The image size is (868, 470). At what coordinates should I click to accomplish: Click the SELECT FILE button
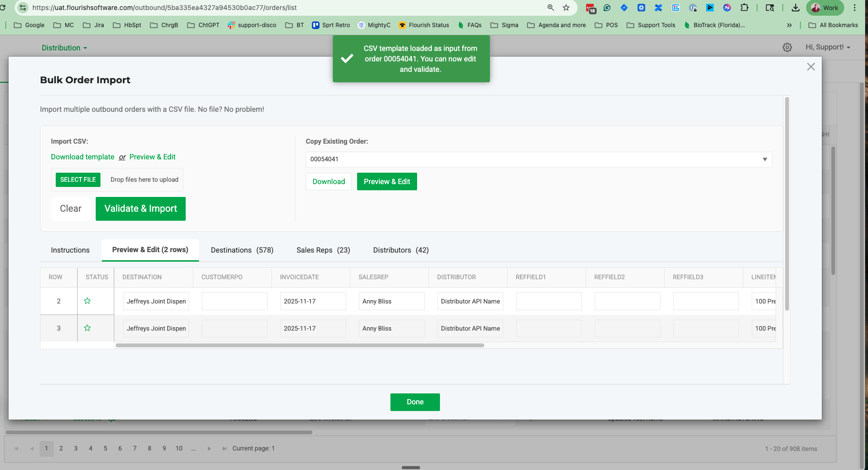click(78, 180)
